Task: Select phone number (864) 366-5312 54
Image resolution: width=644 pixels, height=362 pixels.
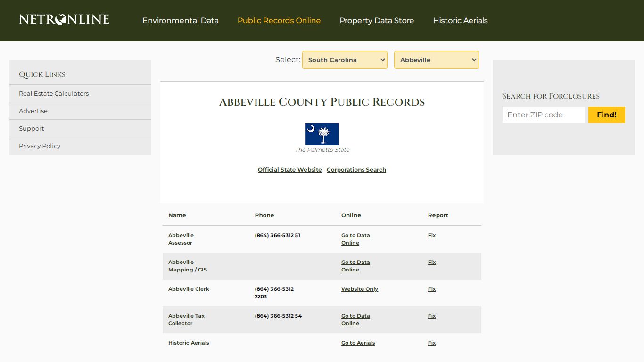Action: [x=278, y=316]
